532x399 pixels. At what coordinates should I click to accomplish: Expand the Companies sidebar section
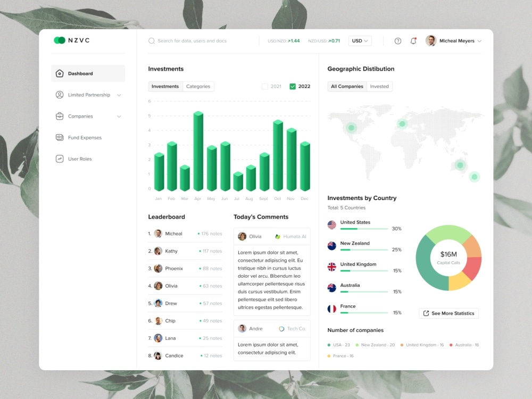[120, 116]
